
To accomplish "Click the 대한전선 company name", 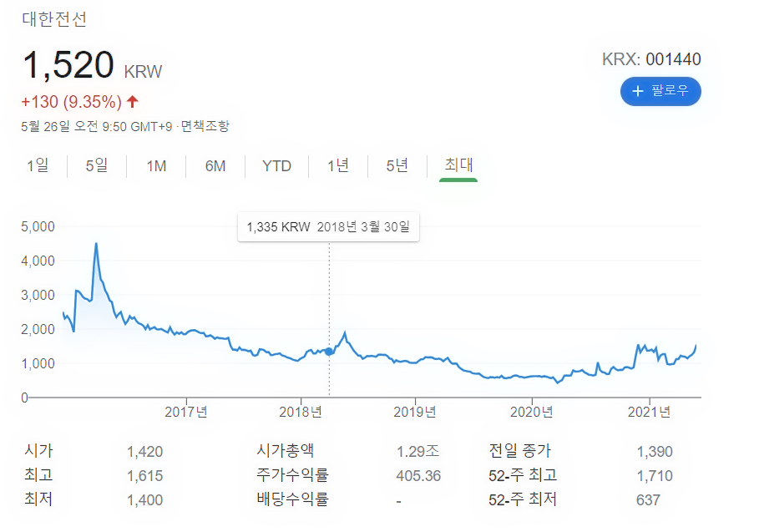I will (x=54, y=19).
